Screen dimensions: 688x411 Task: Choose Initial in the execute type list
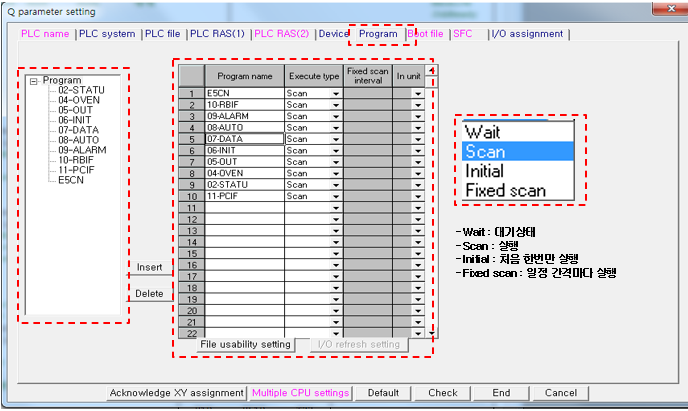click(x=518, y=171)
